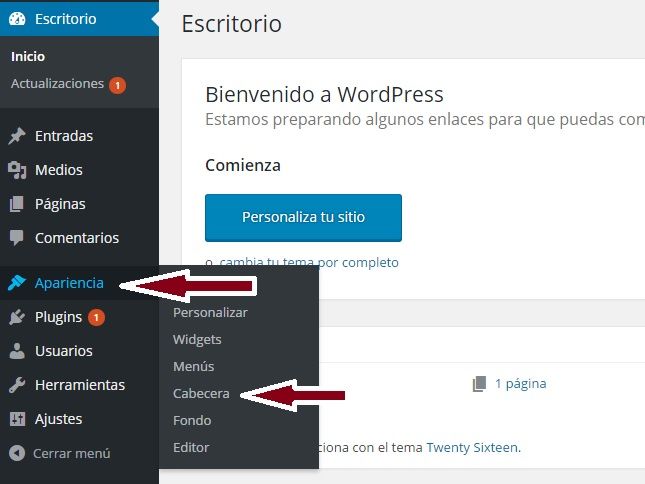Choose Editor in Apariencia flyout

pos(191,447)
